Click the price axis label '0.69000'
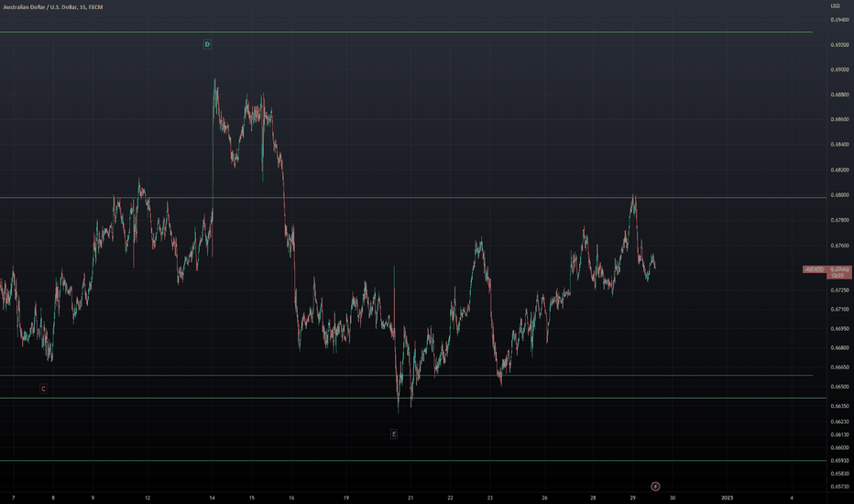854x504 pixels. click(x=839, y=70)
